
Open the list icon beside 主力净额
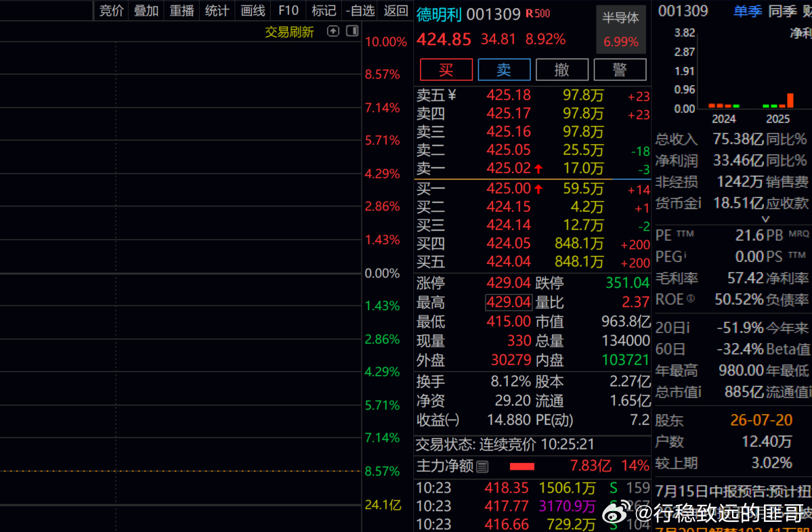click(482, 467)
